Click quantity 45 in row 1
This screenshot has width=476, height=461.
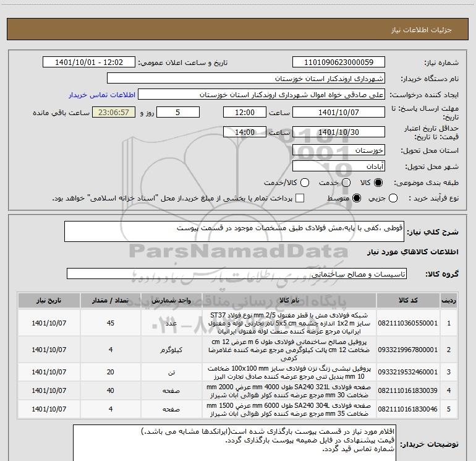click(111, 323)
